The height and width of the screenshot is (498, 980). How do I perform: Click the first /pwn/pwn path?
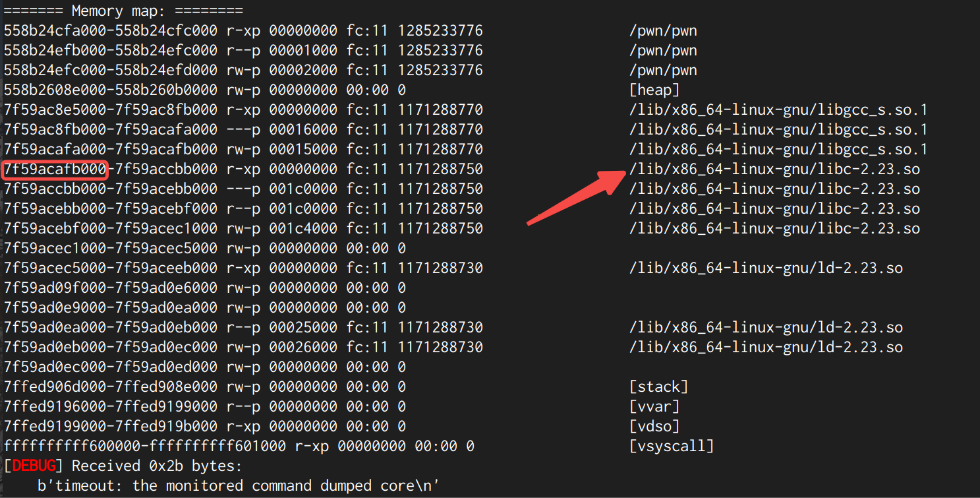(663, 30)
